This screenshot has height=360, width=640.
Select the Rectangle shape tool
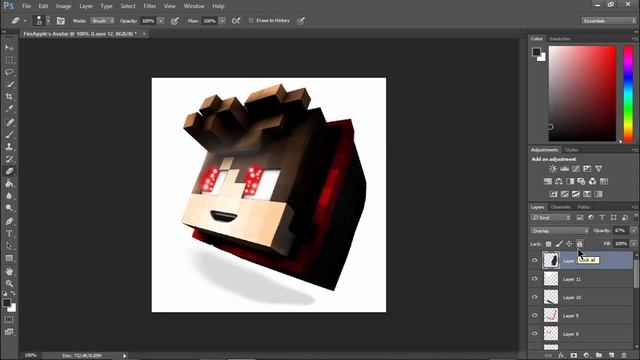[9, 258]
